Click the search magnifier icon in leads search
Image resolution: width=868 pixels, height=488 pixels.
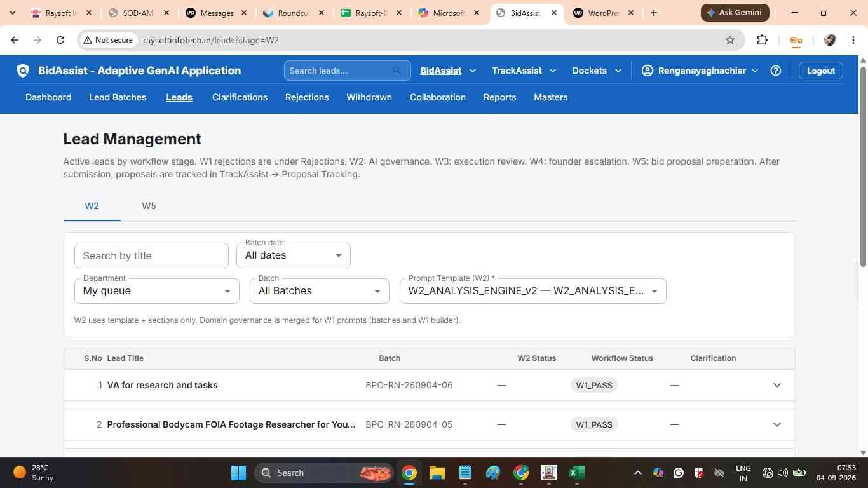[x=397, y=71]
